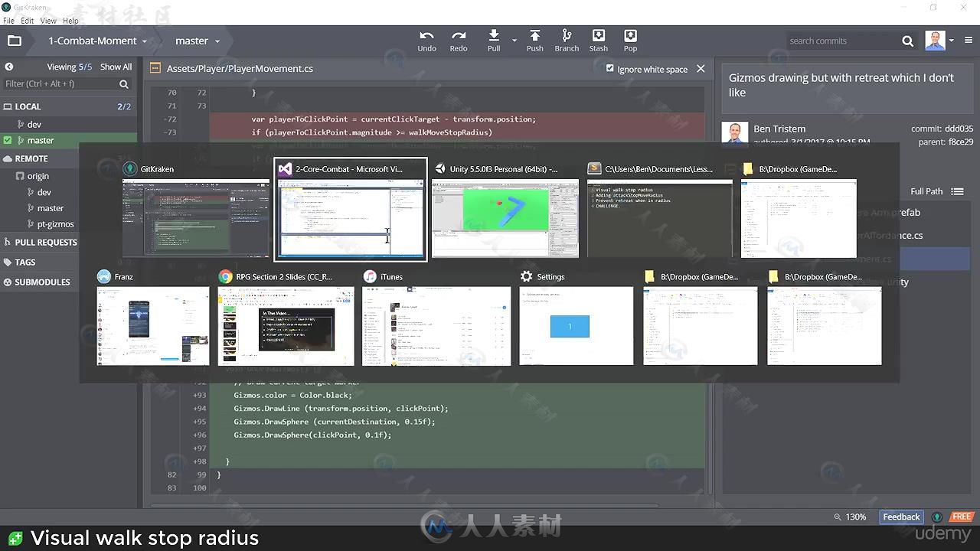Click the Unity icon in switcher
The width and height of the screenshot is (980, 551).
coord(439,169)
